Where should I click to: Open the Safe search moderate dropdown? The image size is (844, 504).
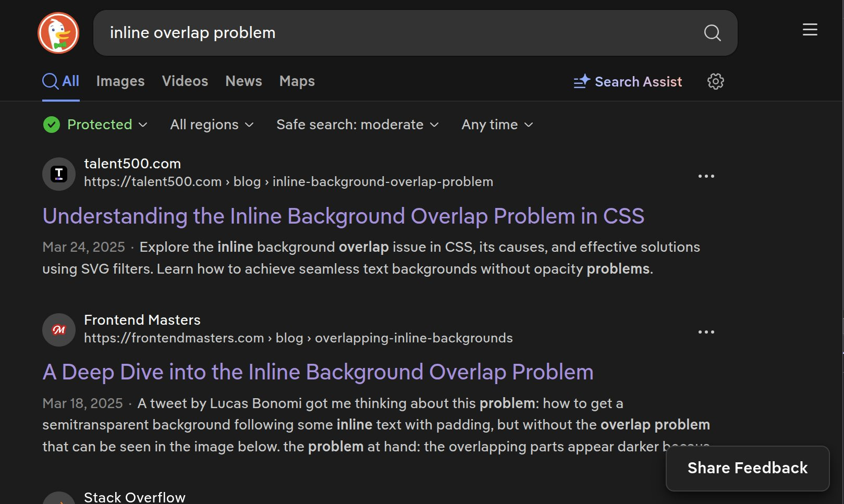point(357,124)
